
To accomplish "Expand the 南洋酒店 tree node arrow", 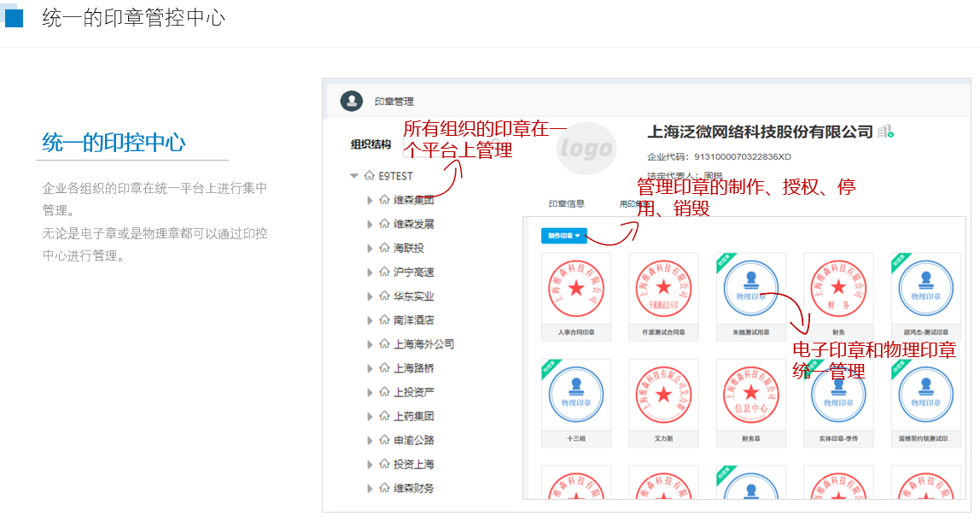I will click(x=370, y=320).
